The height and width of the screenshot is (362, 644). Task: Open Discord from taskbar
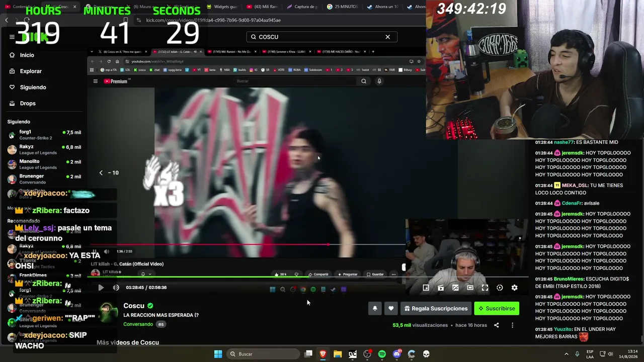[397, 354]
